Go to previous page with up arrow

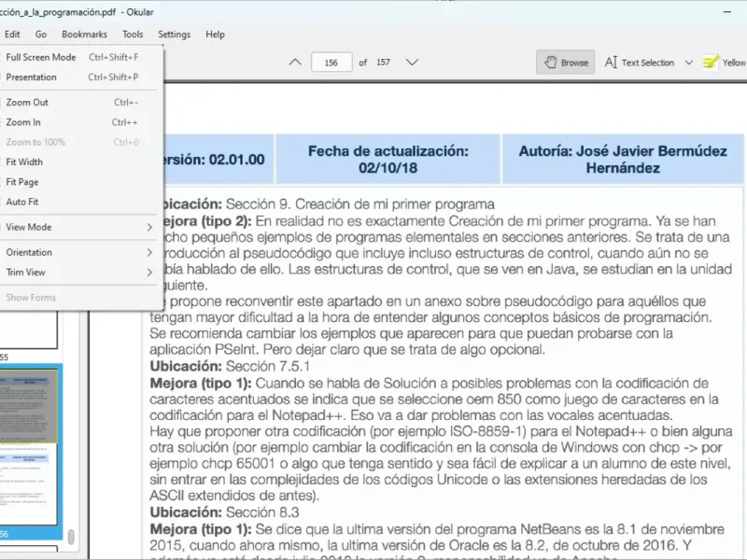tap(295, 63)
